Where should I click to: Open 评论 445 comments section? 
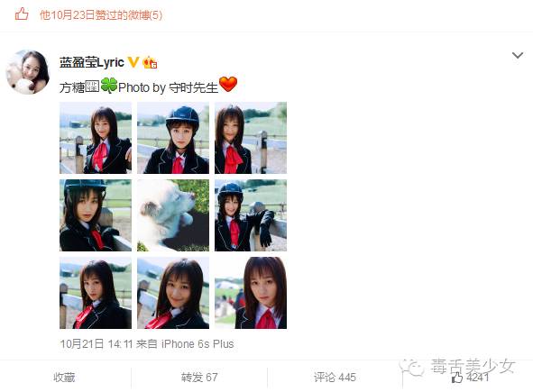point(335,378)
